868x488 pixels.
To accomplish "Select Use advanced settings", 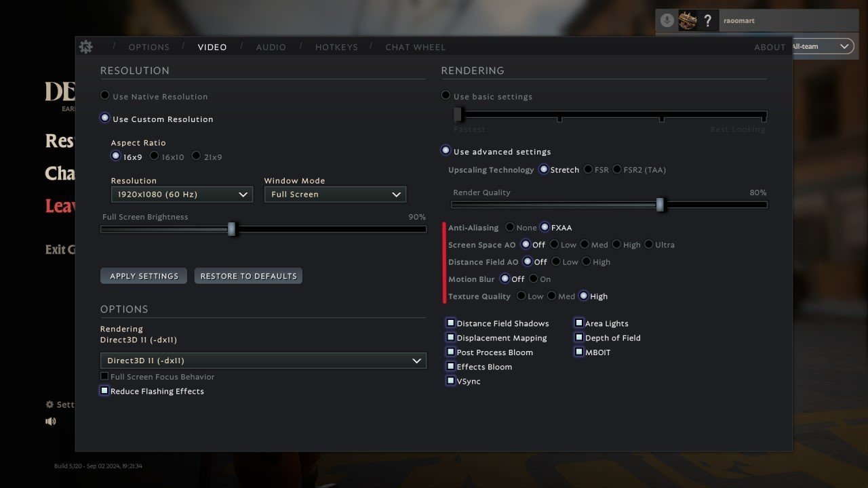I will [x=446, y=150].
